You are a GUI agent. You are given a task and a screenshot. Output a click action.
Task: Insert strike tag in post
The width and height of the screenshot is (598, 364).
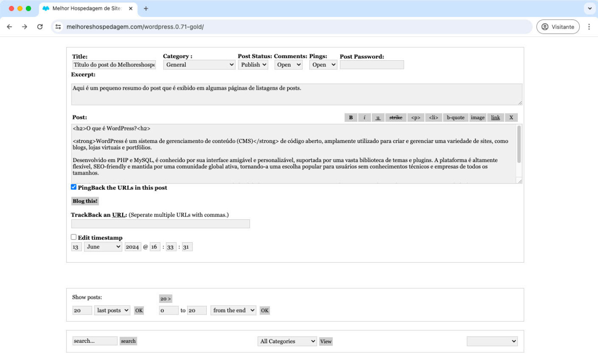tap(396, 117)
